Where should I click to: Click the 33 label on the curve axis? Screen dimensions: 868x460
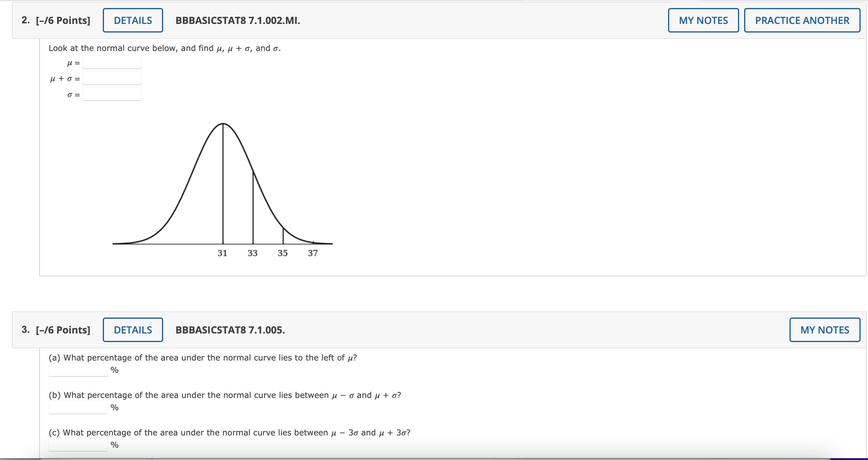point(253,253)
